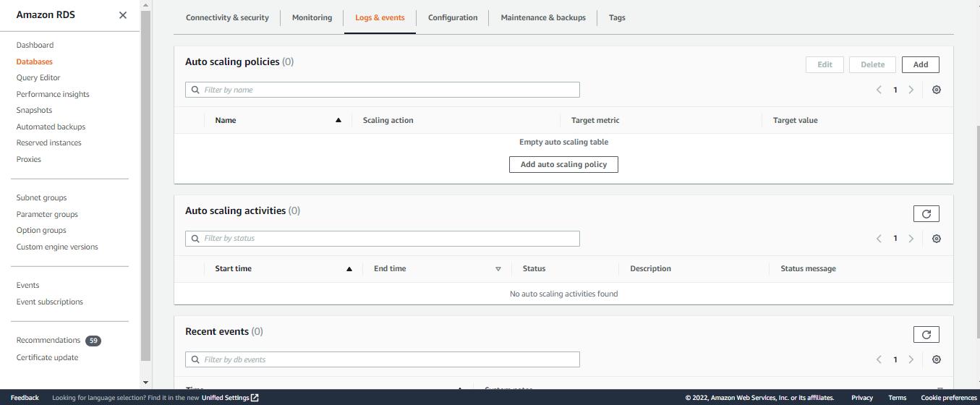Click Unified Settings external link icon
Screen dimensions: 980x405
pyautogui.click(x=255, y=398)
